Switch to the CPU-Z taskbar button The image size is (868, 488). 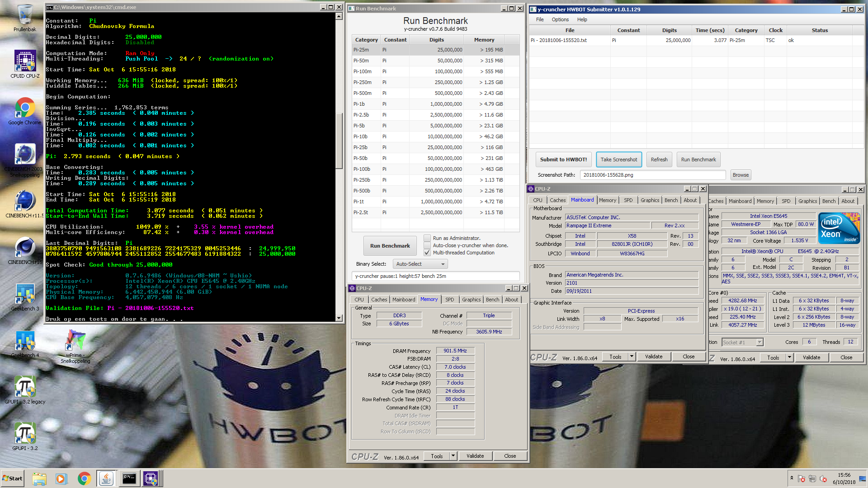[151, 479]
